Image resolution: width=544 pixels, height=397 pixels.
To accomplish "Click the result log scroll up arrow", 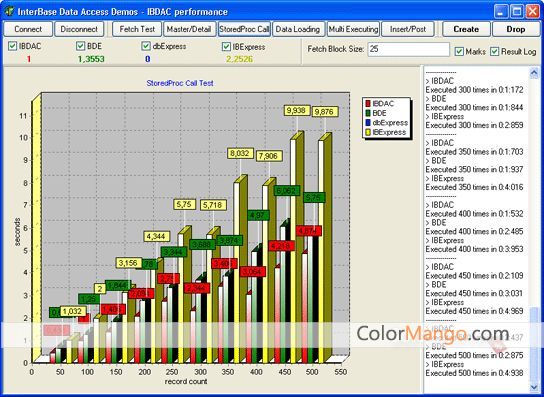I will [x=534, y=73].
